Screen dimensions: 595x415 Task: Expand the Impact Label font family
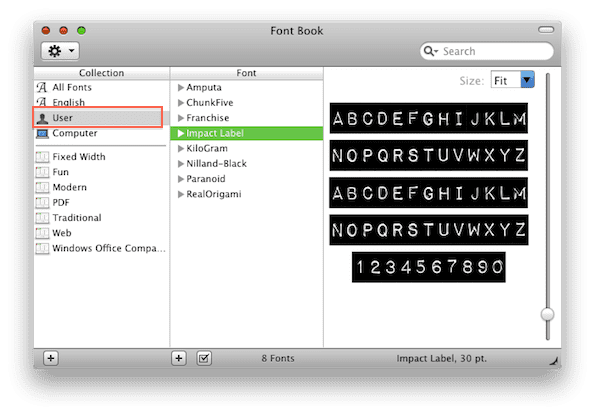pyautogui.click(x=181, y=133)
